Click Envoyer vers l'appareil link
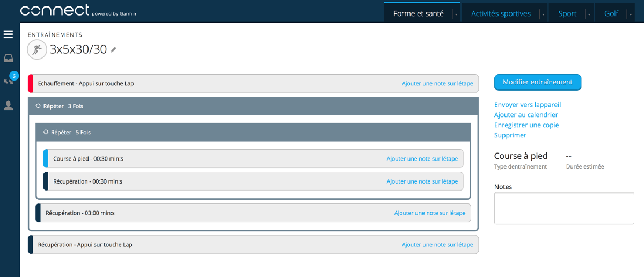644x277 pixels. point(527,105)
